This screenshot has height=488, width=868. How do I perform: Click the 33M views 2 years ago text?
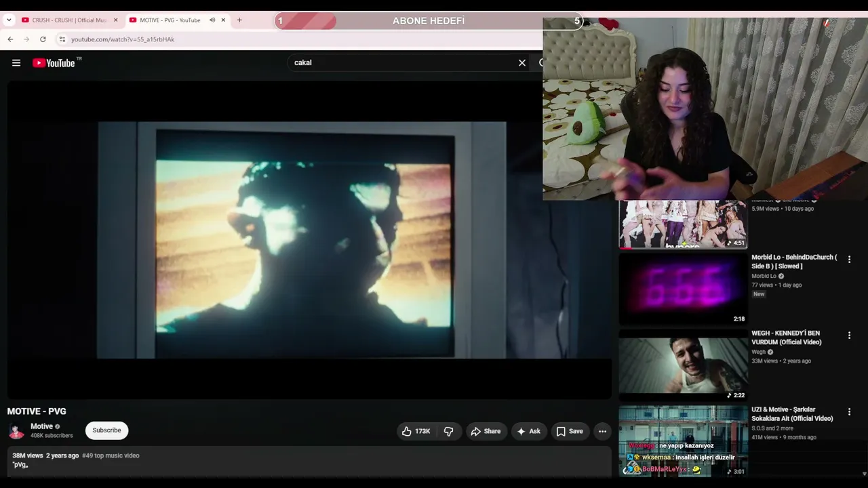pos(781,361)
